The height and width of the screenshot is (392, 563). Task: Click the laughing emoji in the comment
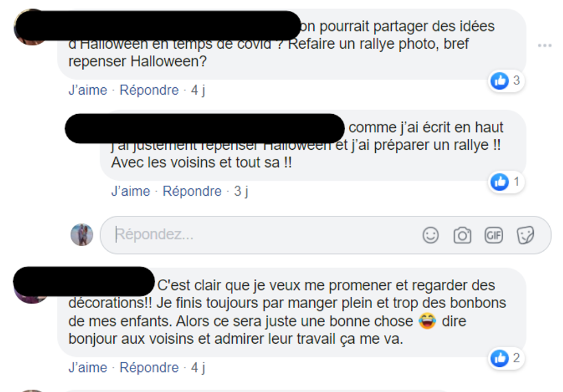click(427, 321)
